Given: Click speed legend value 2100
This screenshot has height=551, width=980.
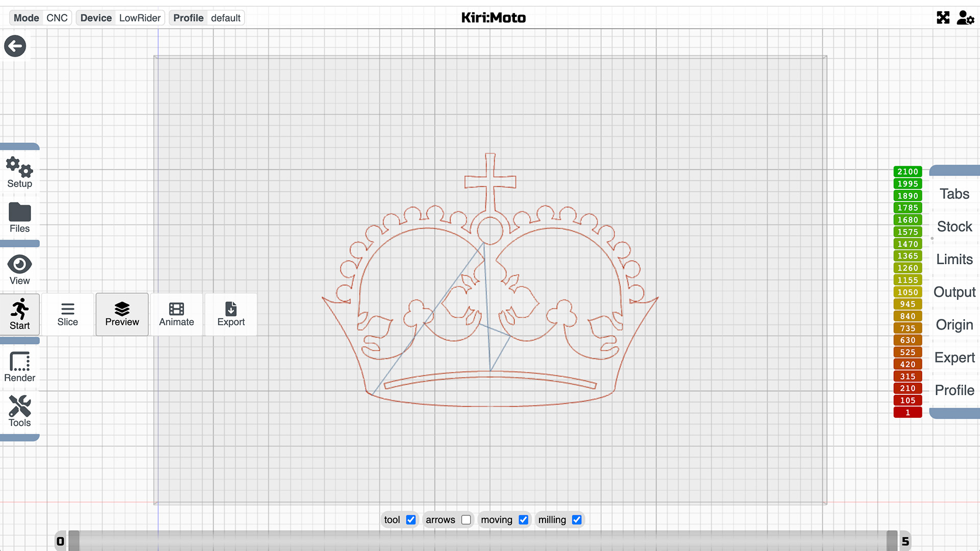Looking at the screenshot, I should 908,172.
